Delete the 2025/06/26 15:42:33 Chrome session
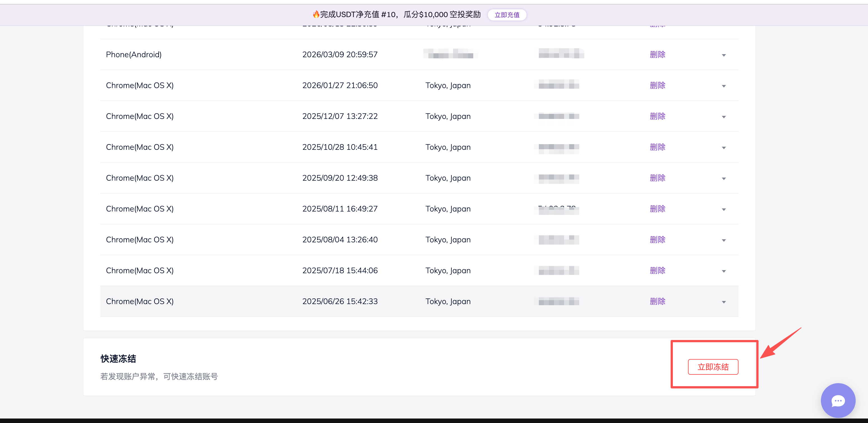The image size is (868, 423). pos(657,301)
